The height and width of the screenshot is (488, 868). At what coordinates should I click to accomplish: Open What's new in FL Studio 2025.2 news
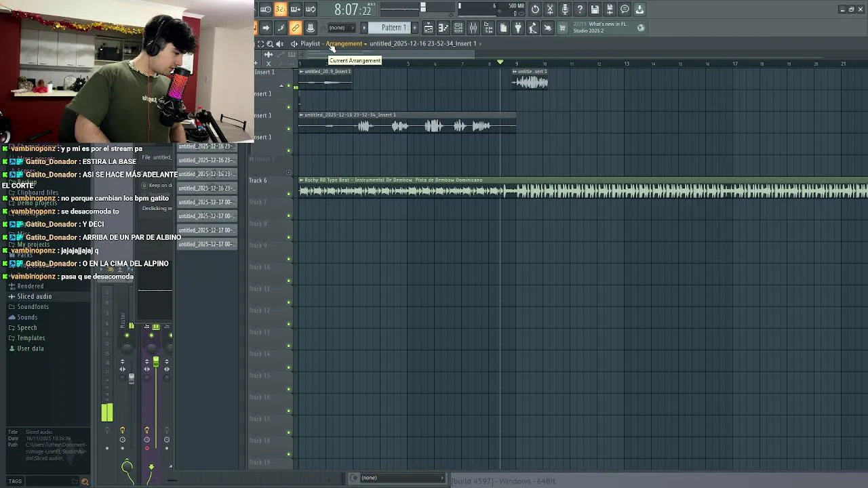(x=601, y=28)
